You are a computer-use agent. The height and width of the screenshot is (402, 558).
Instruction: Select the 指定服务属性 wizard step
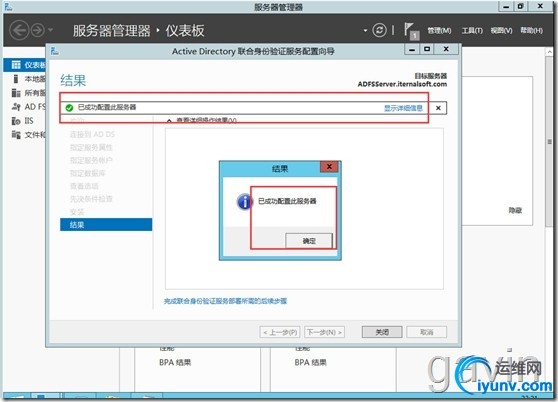pos(91,147)
